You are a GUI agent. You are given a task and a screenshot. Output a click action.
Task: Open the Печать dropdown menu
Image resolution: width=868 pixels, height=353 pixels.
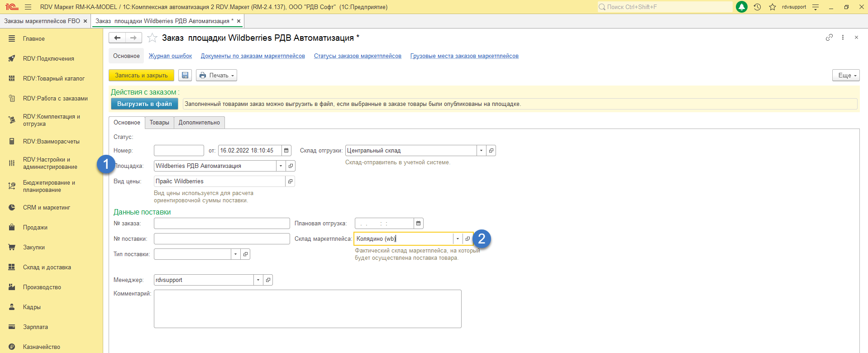[216, 76]
